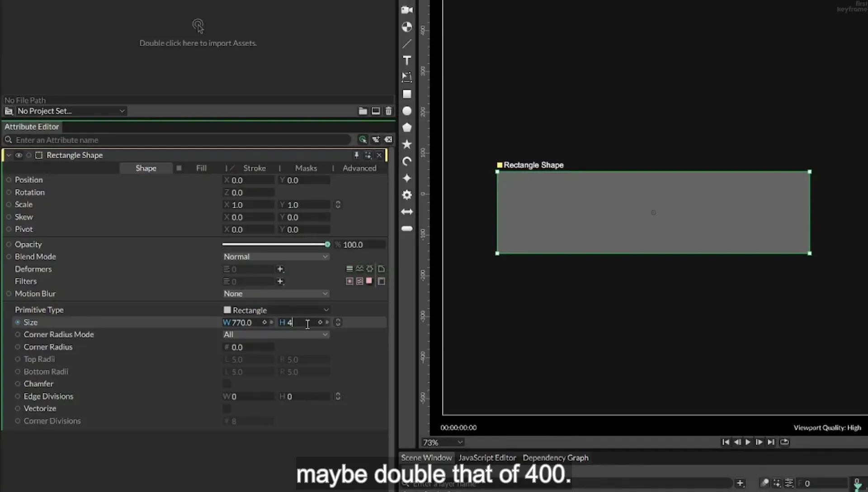Click the camera tool icon

click(407, 10)
